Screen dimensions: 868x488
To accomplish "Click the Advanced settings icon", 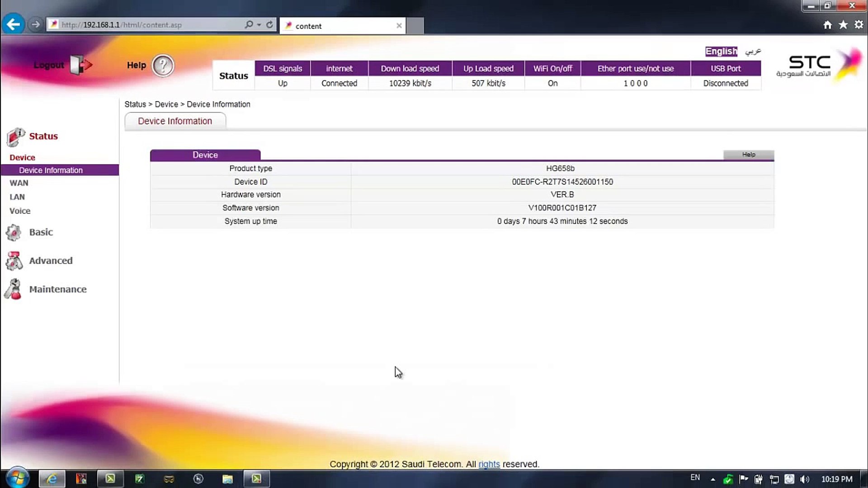I will [x=14, y=261].
